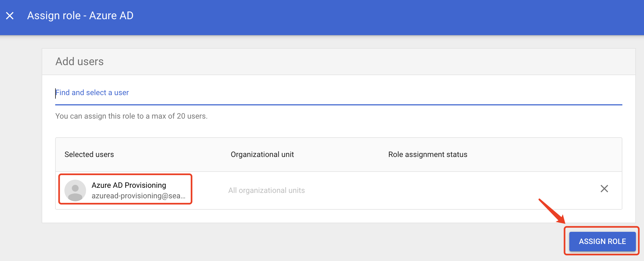
Task: Click the Add users section heading
Action: 79,61
